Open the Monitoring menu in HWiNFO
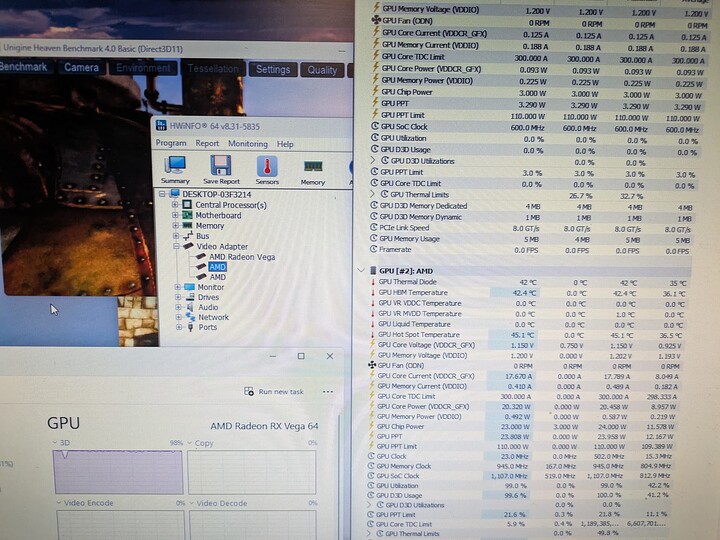 coord(247,144)
